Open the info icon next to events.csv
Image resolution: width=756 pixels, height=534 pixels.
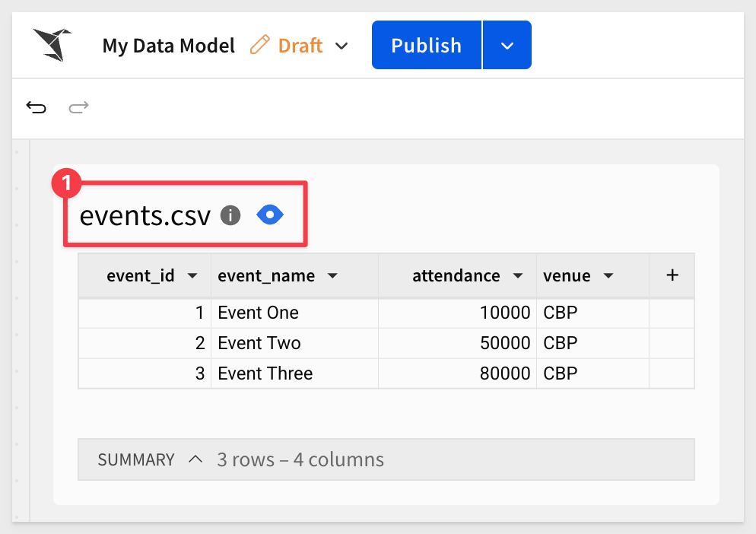click(230, 215)
